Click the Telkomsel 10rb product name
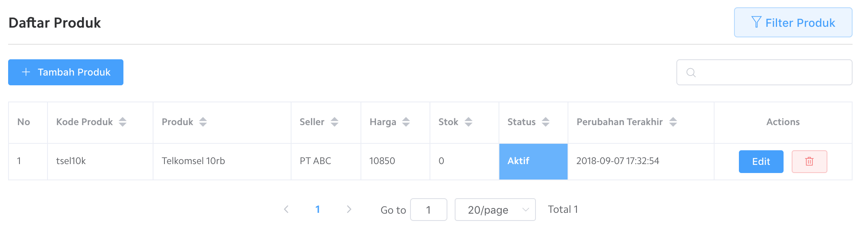Viewport: 868px width, 238px height. point(193,161)
